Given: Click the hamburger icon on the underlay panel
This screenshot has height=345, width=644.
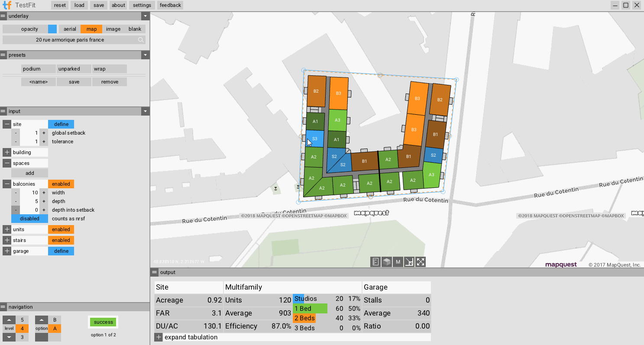Looking at the screenshot, I should (x=3, y=16).
